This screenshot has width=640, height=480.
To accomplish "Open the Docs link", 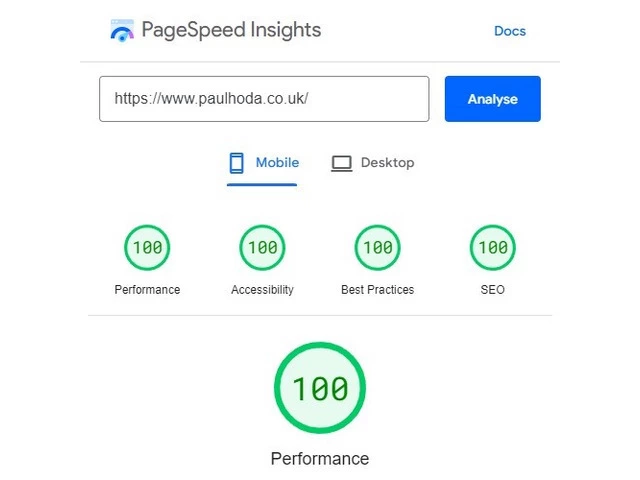I will 510,31.
